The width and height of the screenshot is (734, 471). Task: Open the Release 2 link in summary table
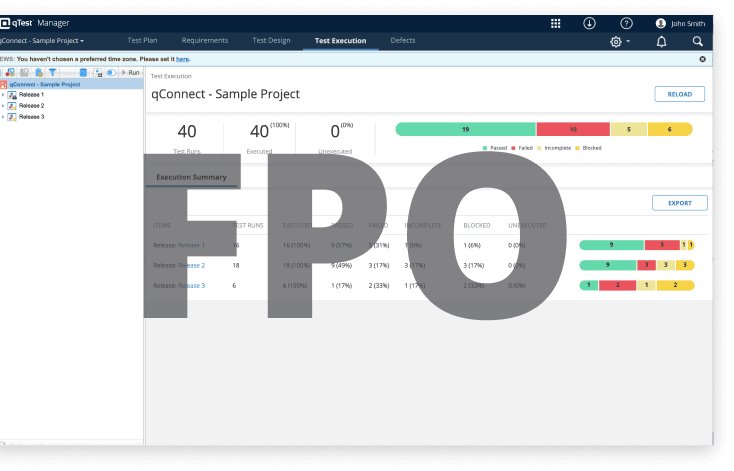191,265
